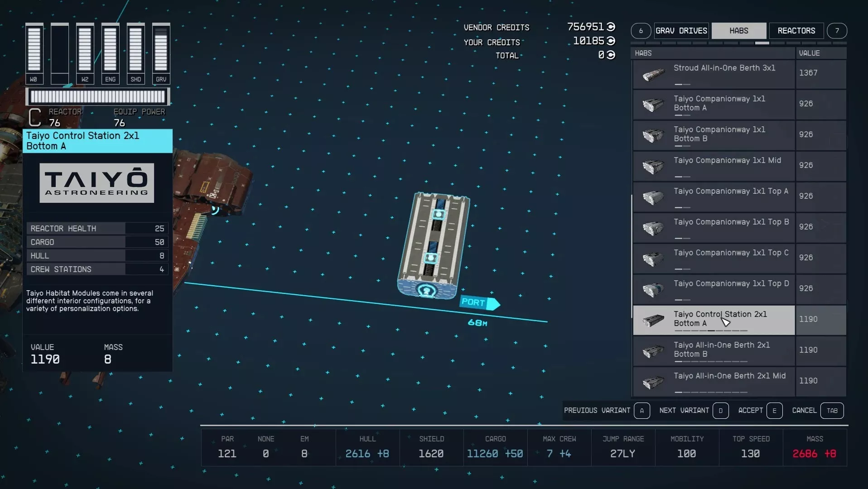Screen dimensions: 868x489
Task: Click the Taiyo Companionway 1x1 Top C module icon
Action: pyautogui.click(x=653, y=259)
